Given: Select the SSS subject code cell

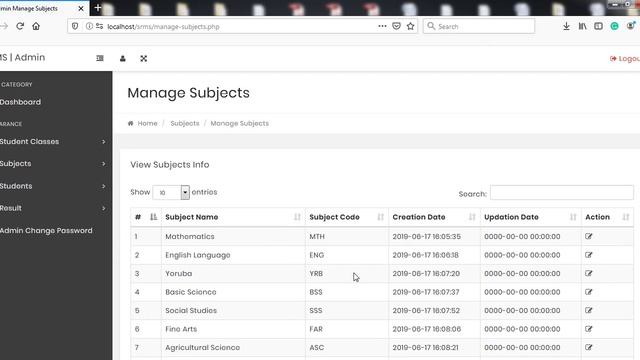Looking at the screenshot, I should 347,311.
